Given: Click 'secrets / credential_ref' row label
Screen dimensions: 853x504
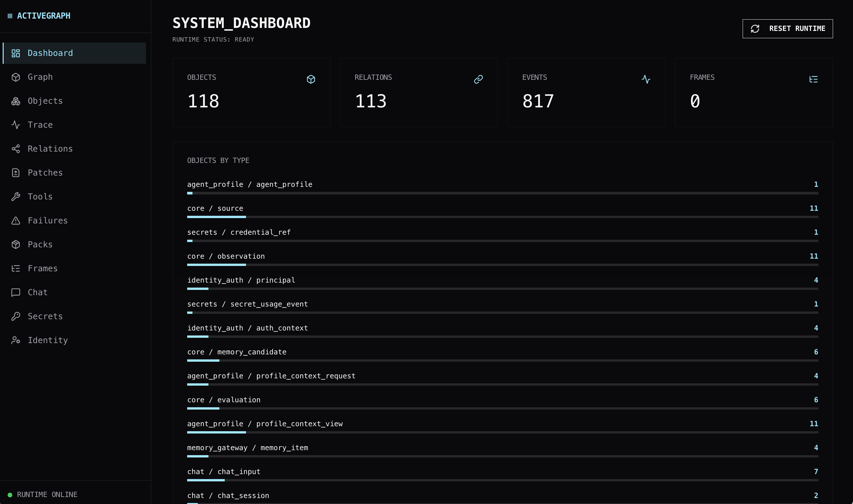Looking at the screenshot, I should coord(239,232).
